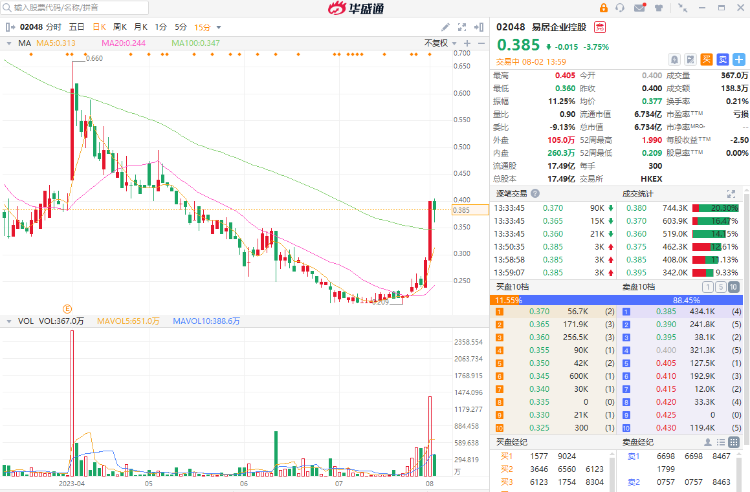Open the lock icon in the title bar
The image size is (750, 492).
click(604, 8)
